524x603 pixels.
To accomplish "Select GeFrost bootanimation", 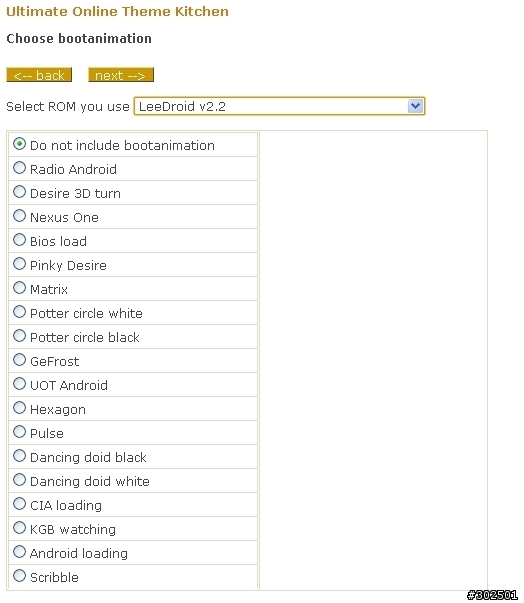I will click(x=19, y=360).
